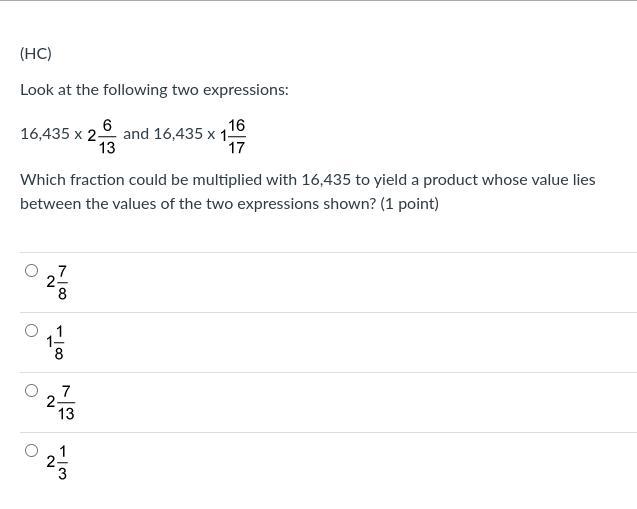Click the 2 7/13 answer label text
The height and width of the screenshot is (509, 637).
tap(61, 402)
